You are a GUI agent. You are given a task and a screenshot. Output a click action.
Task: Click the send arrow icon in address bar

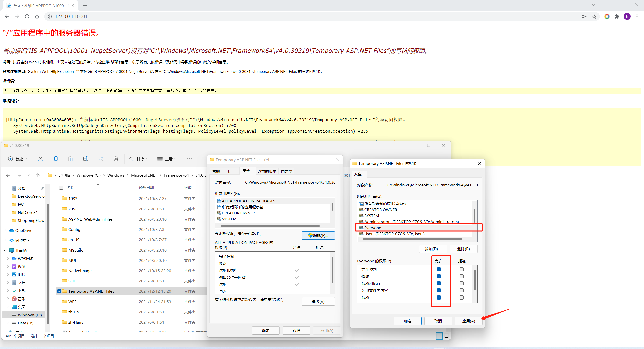(x=584, y=16)
